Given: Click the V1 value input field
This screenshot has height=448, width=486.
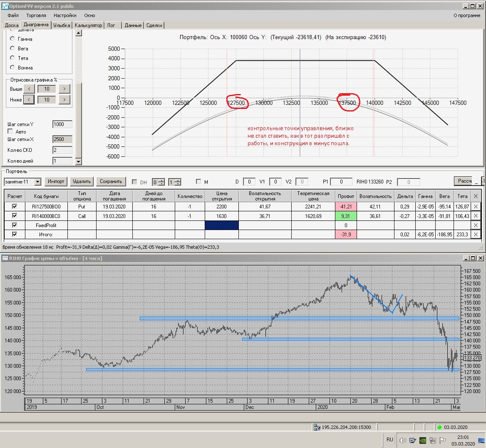Looking at the screenshot, I should point(275,182).
